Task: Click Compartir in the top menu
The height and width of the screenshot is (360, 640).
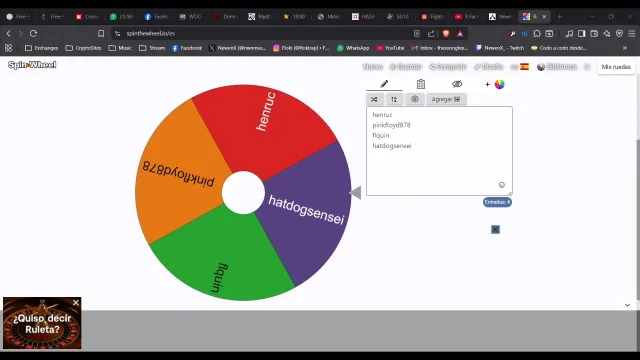Action: (x=448, y=67)
